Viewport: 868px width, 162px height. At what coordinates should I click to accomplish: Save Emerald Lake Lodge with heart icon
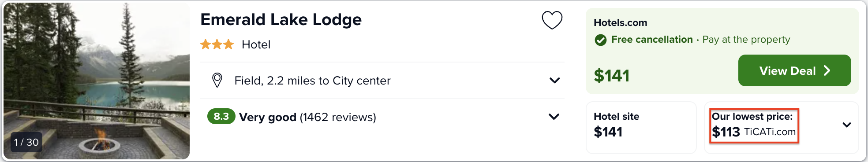coord(552,20)
